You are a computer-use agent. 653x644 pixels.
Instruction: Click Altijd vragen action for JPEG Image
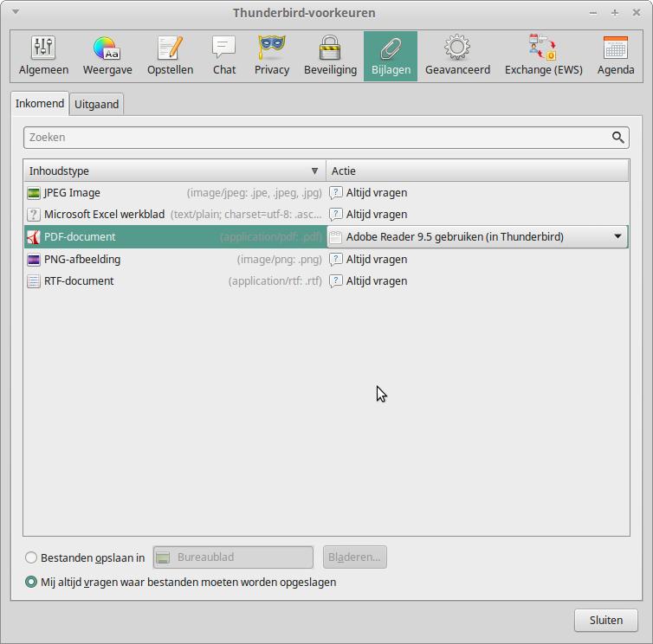click(x=377, y=193)
